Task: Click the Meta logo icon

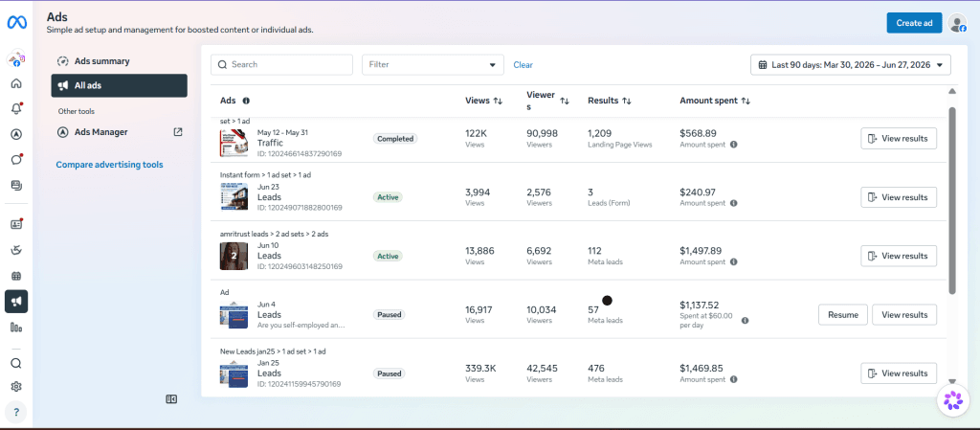Action: (x=15, y=22)
